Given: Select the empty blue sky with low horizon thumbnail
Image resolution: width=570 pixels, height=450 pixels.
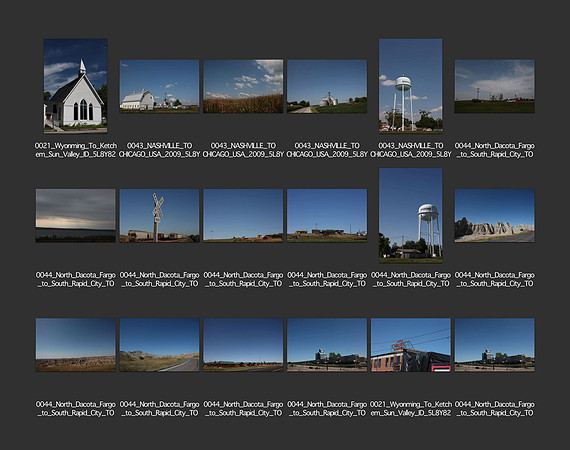Looking at the screenshot, I should 243,216.
